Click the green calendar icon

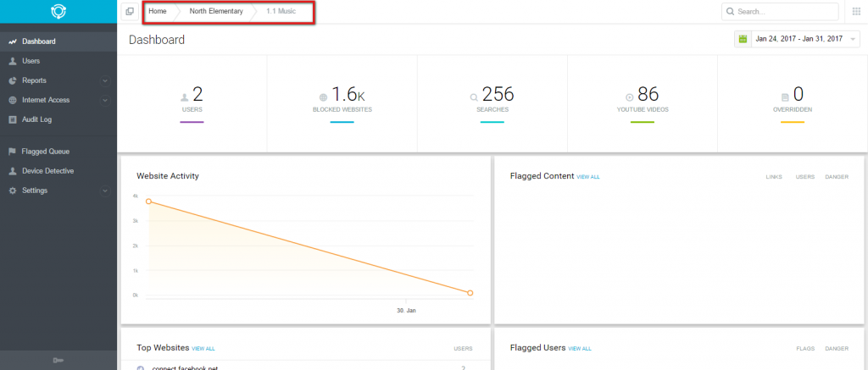coord(743,39)
